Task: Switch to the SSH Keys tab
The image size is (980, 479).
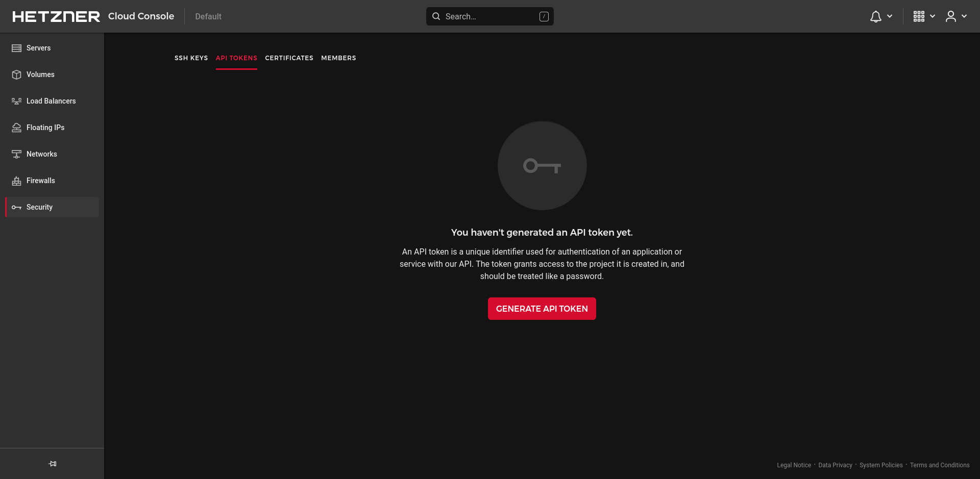Action: 191,58
